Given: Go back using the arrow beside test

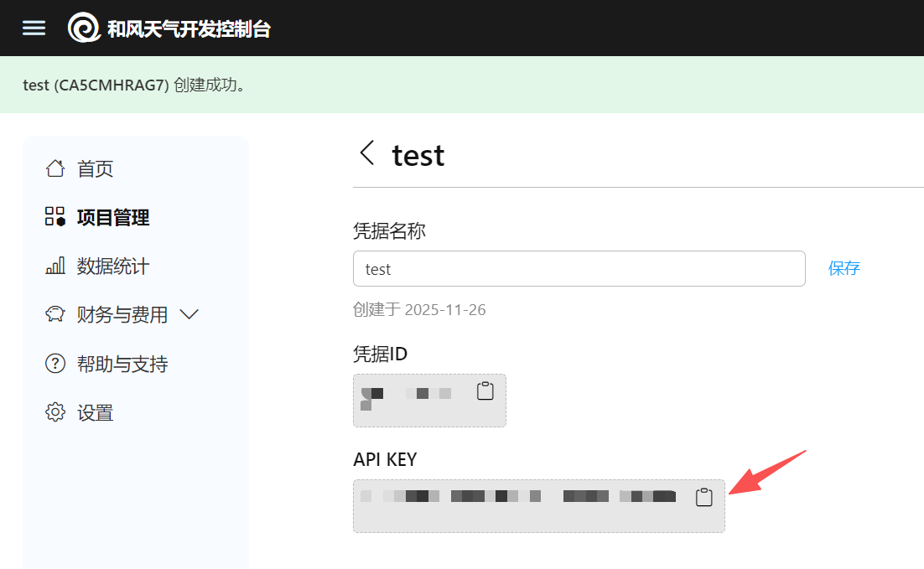Looking at the screenshot, I should (x=367, y=153).
